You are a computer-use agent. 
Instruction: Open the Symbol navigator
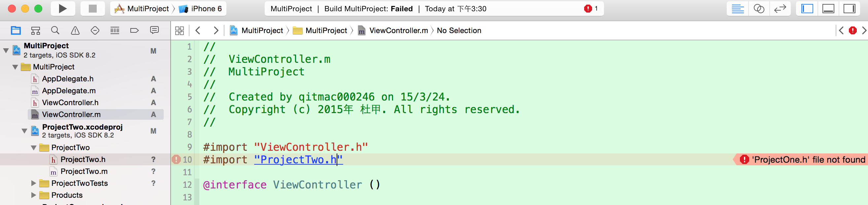click(35, 31)
